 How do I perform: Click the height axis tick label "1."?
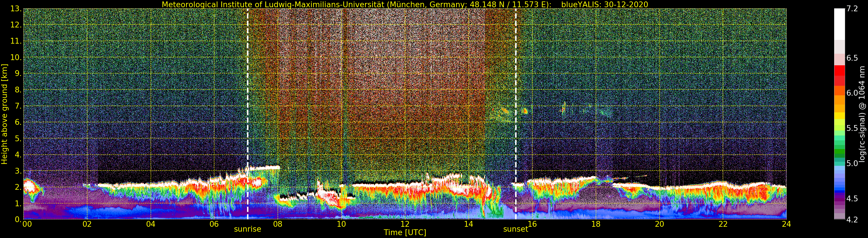point(19,203)
